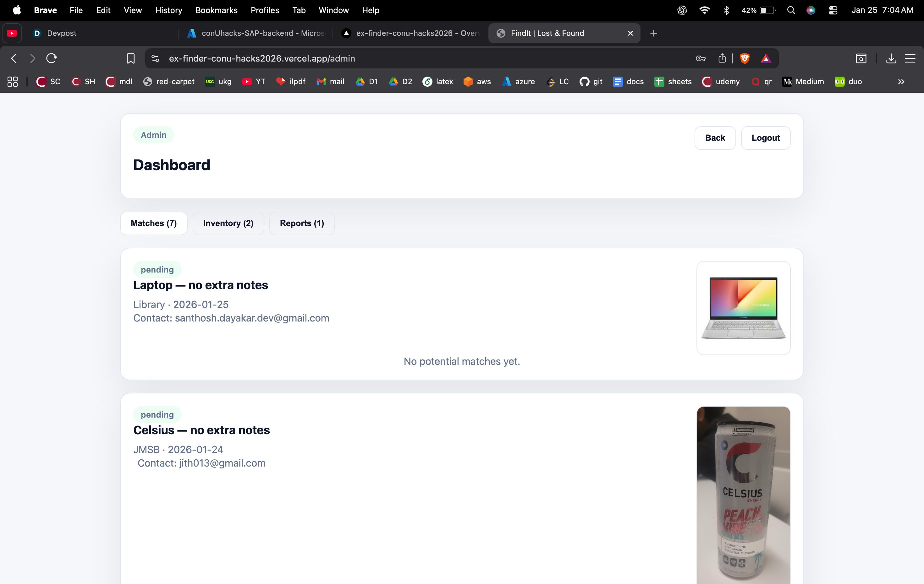The image size is (924, 584).
Task: Click the site settings icon beside URL
Action: click(155, 58)
